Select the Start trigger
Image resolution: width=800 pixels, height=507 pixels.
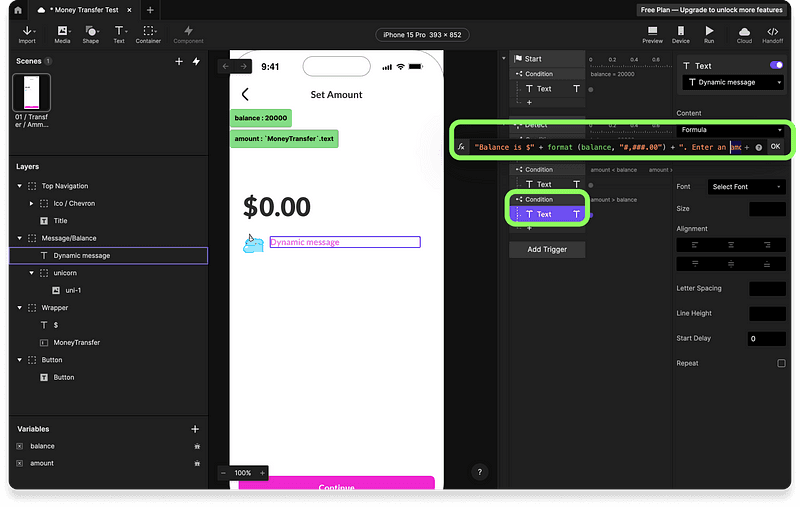pyautogui.click(x=547, y=59)
